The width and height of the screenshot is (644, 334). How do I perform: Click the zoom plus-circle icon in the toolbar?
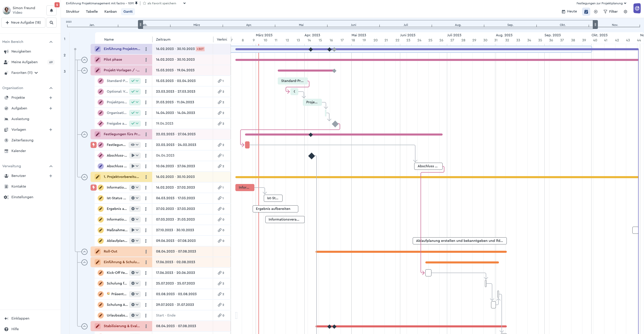(x=596, y=12)
